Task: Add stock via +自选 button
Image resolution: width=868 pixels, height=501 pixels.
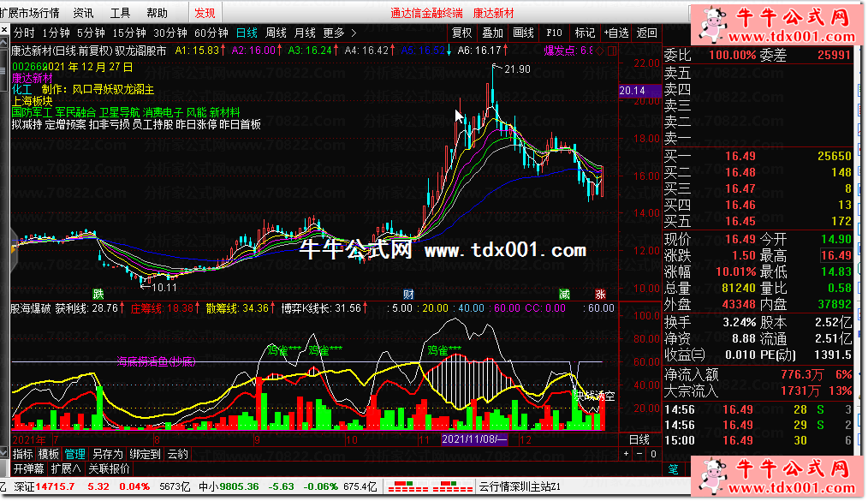Action: point(615,33)
